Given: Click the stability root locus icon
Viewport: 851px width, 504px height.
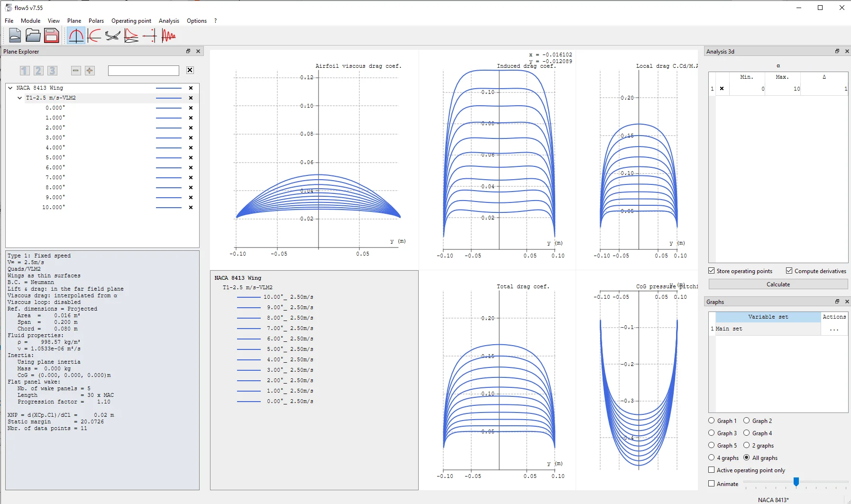Looking at the screenshot, I should 149,36.
